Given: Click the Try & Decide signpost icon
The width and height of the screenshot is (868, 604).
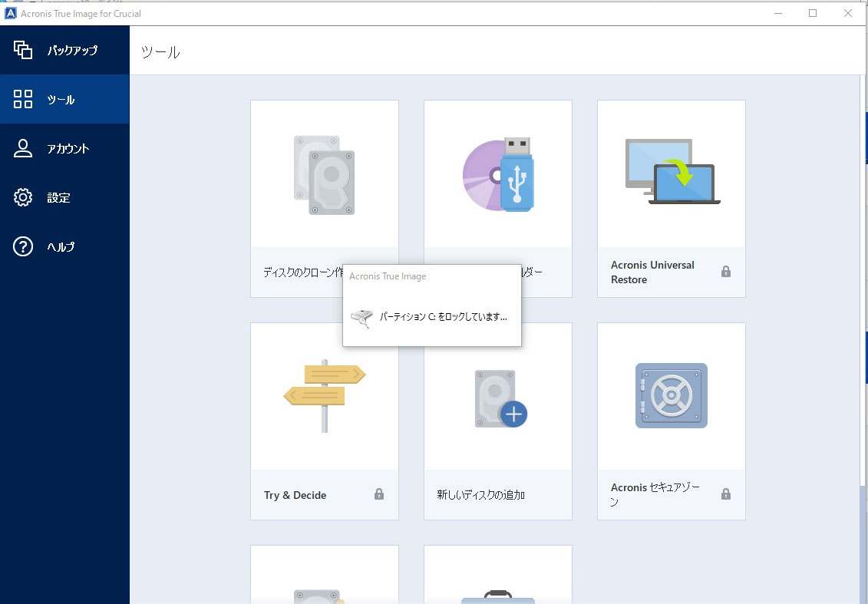Looking at the screenshot, I should [x=325, y=395].
